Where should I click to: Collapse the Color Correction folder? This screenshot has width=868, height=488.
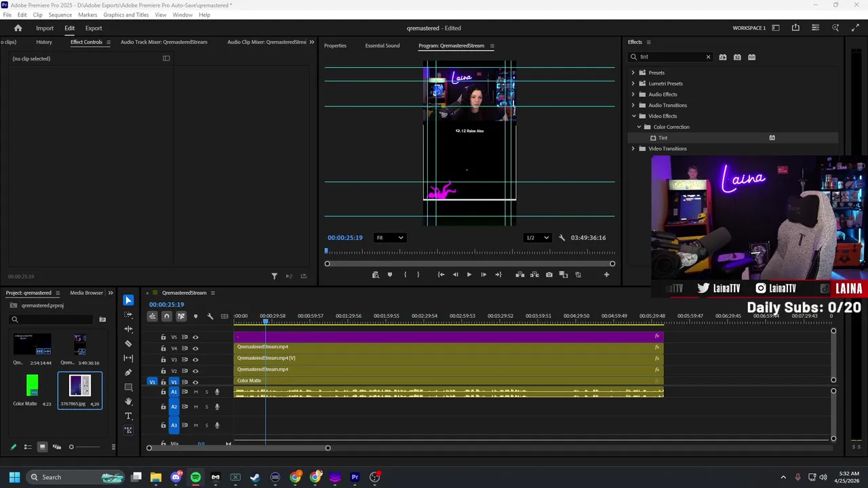click(x=639, y=127)
